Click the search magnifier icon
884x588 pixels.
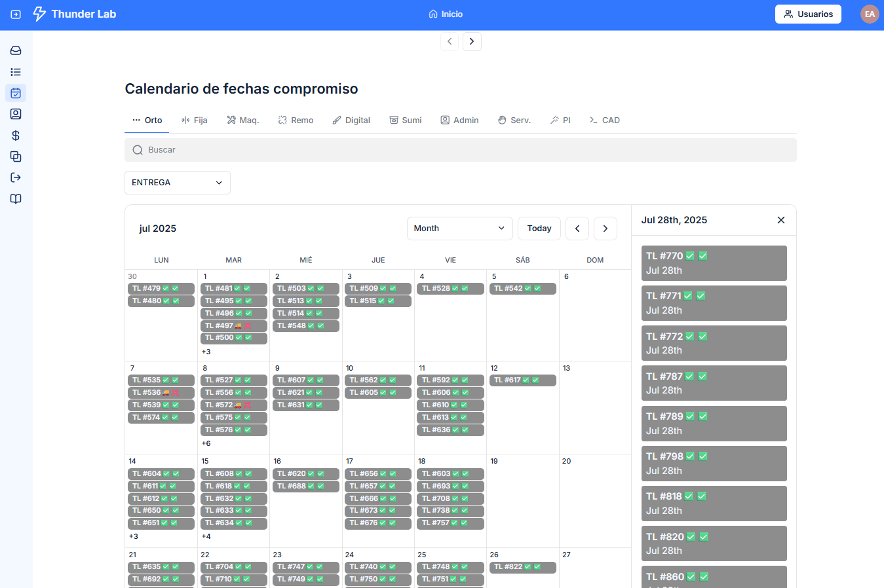point(138,150)
